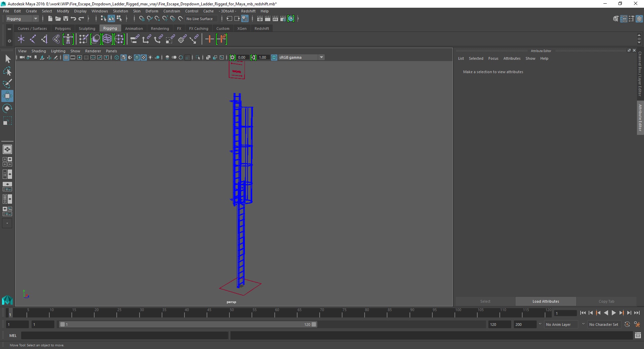Image resolution: width=644 pixels, height=349 pixels.
Task: Redo the last action in the toolbar
Action: pos(81,19)
